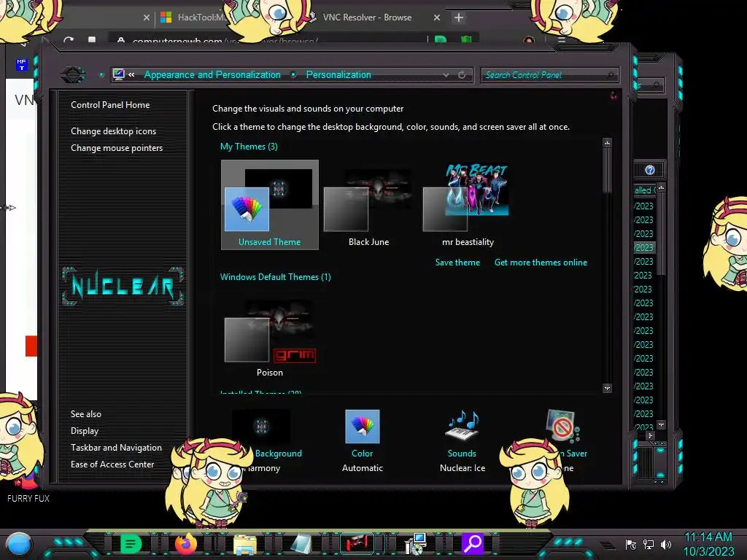This screenshot has height=560, width=747.
Task: Open the Start orb on the taskbar
Action: (19, 544)
